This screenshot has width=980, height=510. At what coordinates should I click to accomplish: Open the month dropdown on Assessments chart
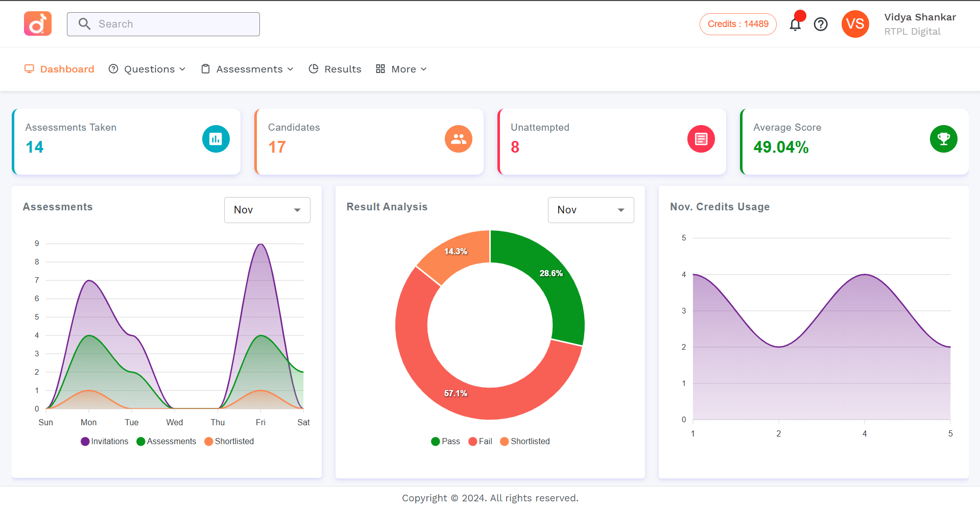coord(267,210)
